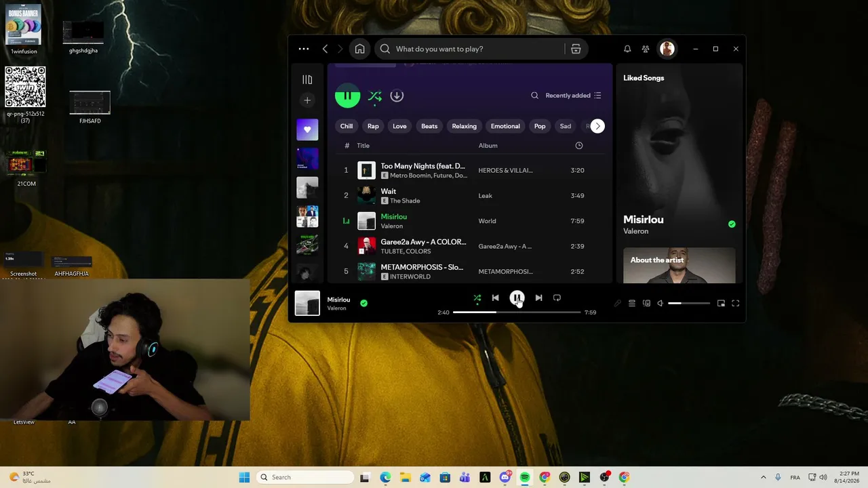Click the now-playing album art in the bottom bar
This screenshot has height=488, width=868.
click(307, 303)
